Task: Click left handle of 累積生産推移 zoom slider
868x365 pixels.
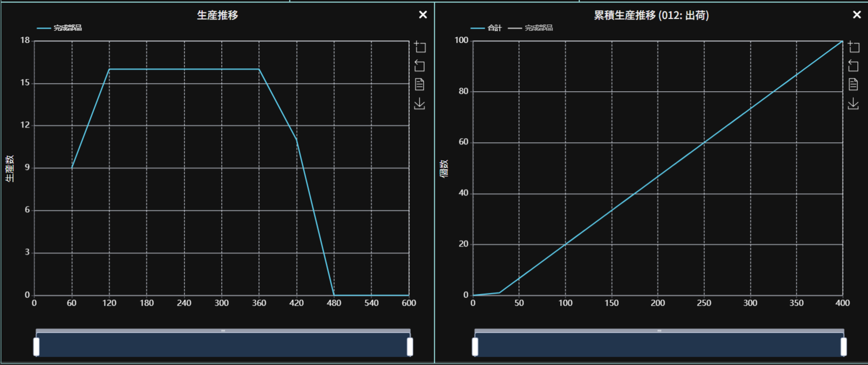Action: [475, 347]
